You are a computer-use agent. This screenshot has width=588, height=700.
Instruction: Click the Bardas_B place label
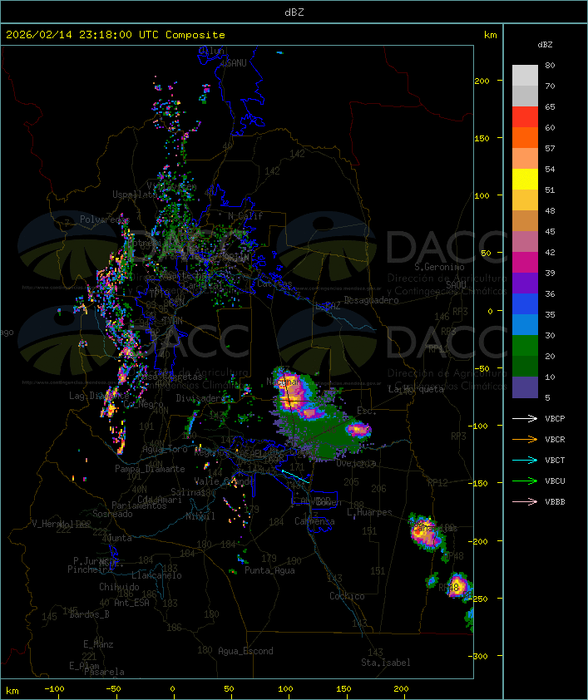click(89, 614)
